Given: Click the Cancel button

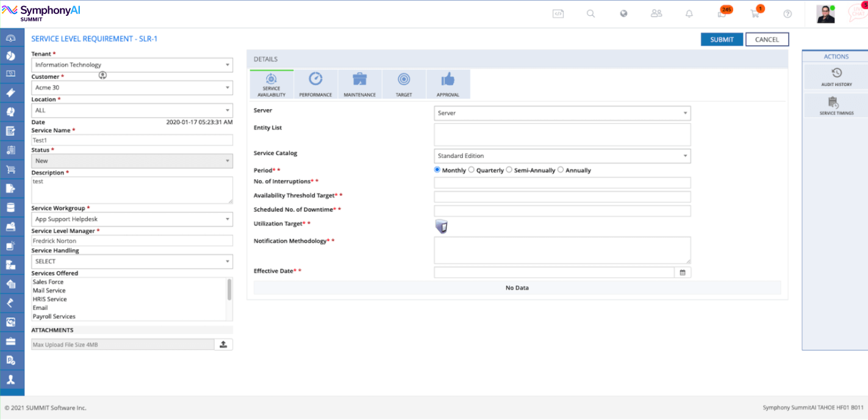Looking at the screenshot, I should tap(767, 40).
